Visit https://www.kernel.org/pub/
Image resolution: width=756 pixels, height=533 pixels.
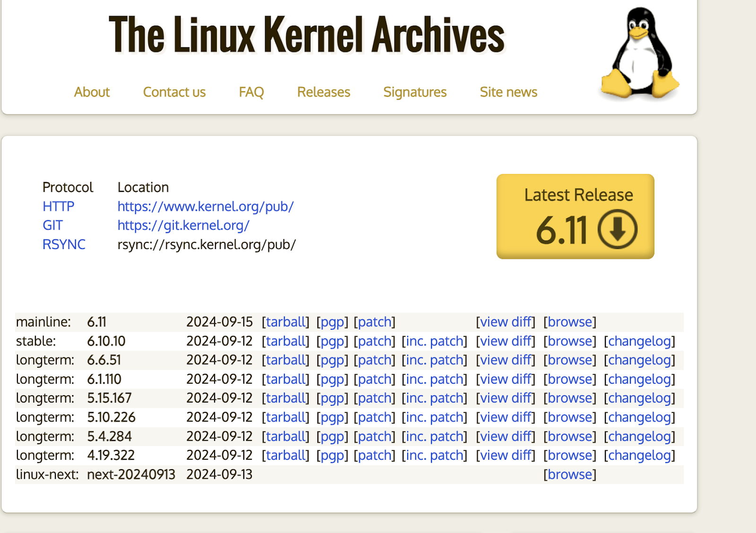point(205,206)
